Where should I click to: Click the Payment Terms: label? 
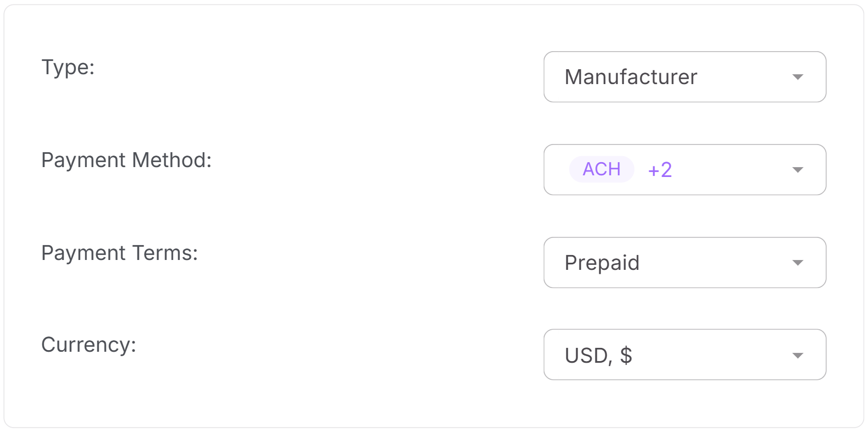click(x=118, y=253)
